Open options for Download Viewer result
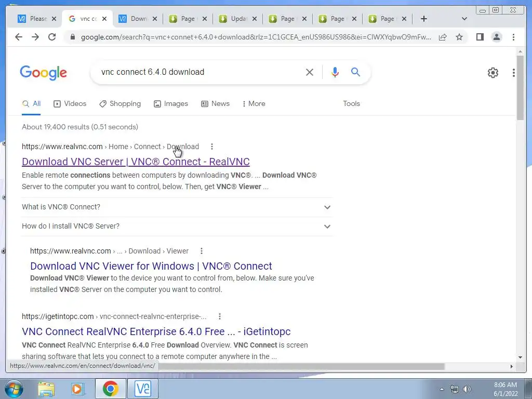The image size is (532, 399). pos(202,251)
